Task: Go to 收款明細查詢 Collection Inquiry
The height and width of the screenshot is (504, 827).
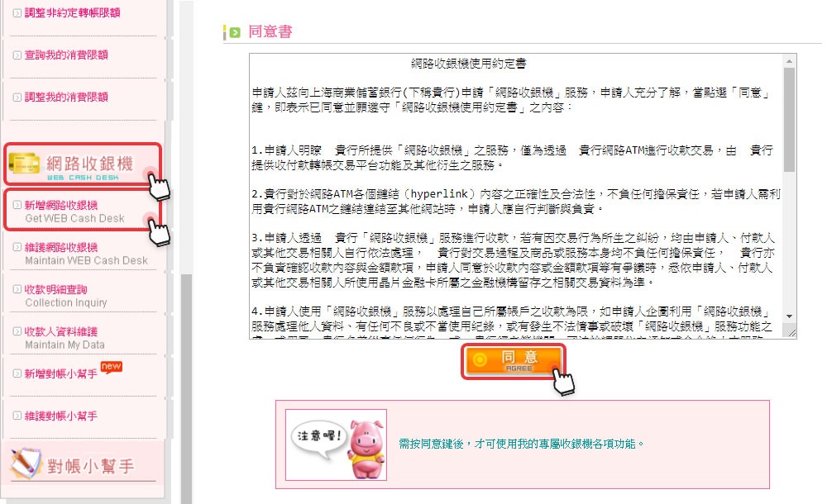Action: point(65,296)
